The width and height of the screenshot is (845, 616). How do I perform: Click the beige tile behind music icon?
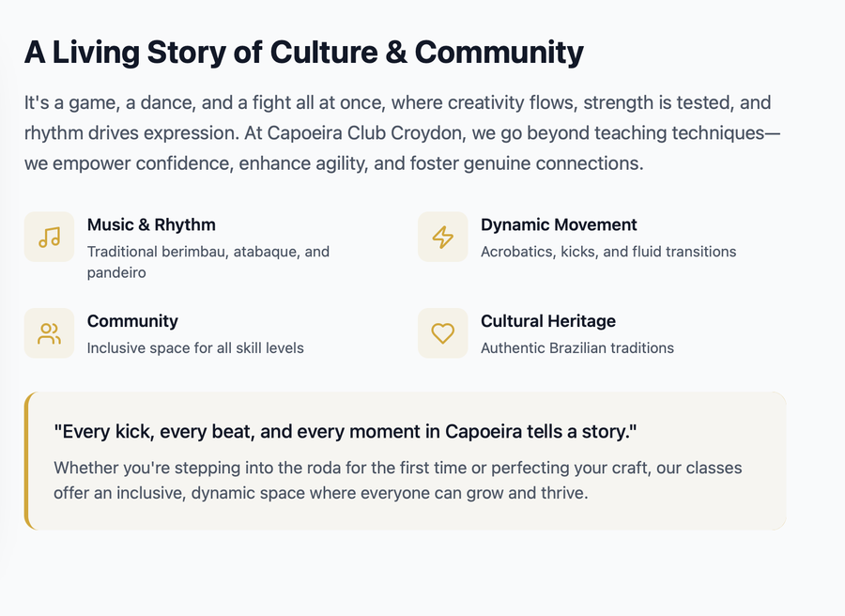tap(49, 238)
